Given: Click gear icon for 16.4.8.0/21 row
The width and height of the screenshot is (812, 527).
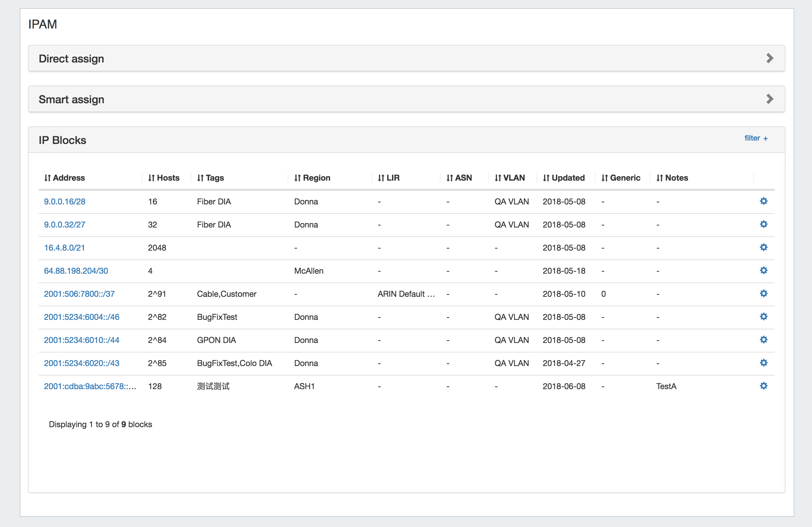Looking at the screenshot, I should click(763, 248).
